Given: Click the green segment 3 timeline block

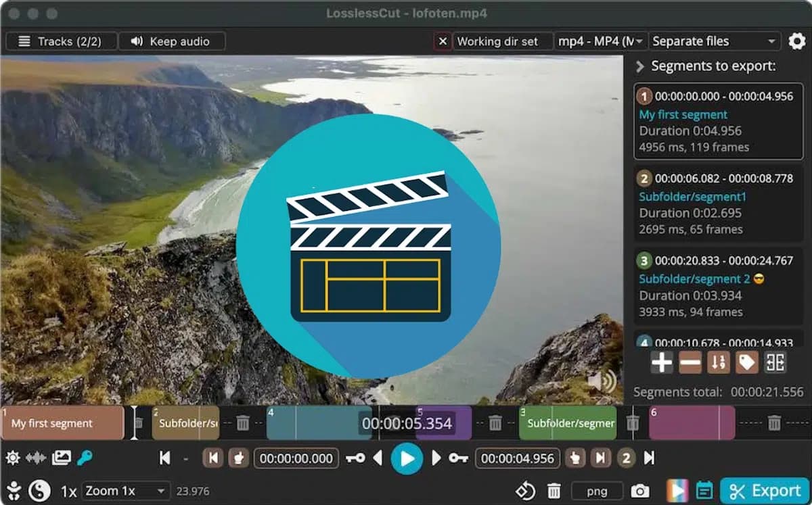Looking at the screenshot, I should point(568,423).
